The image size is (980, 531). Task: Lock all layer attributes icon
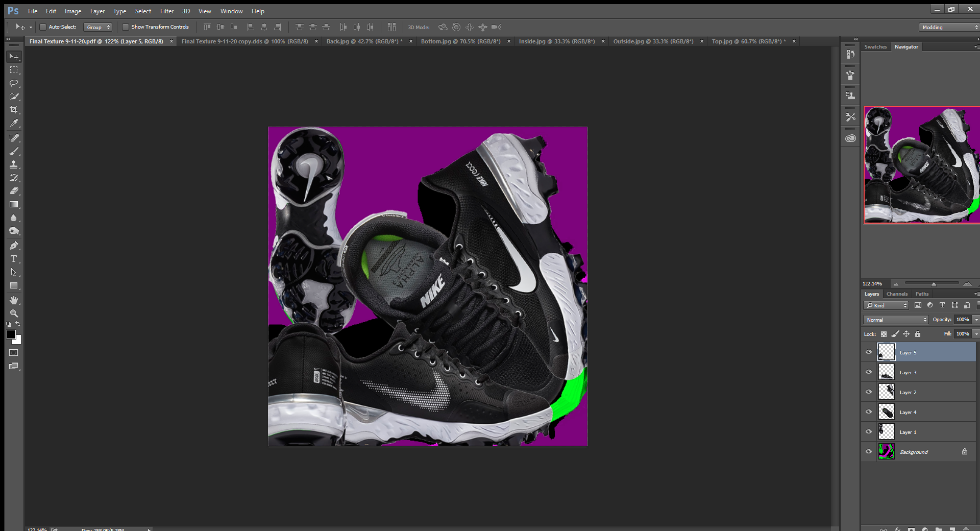point(918,334)
